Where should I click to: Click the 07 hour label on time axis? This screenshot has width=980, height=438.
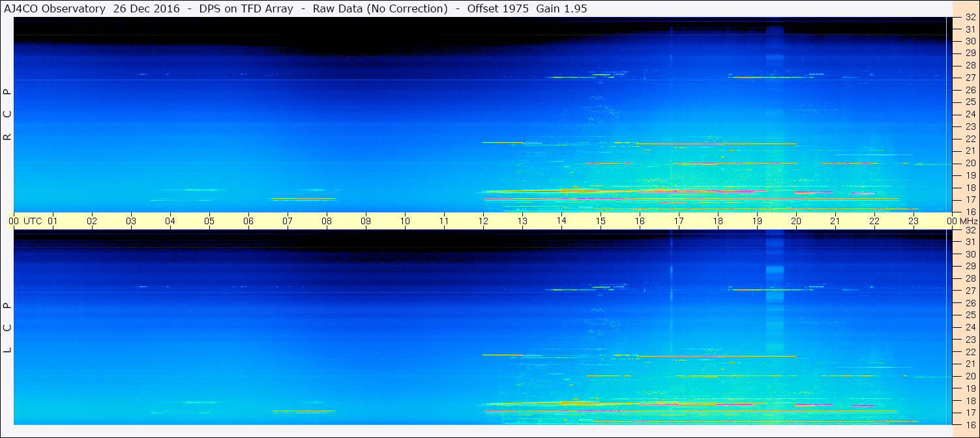tap(288, 221)
